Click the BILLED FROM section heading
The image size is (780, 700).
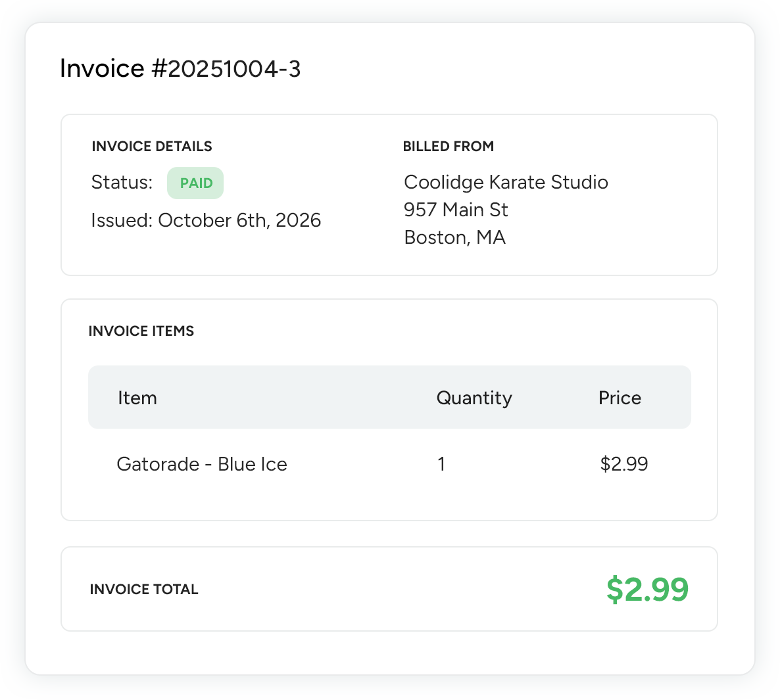pos(448,147)
